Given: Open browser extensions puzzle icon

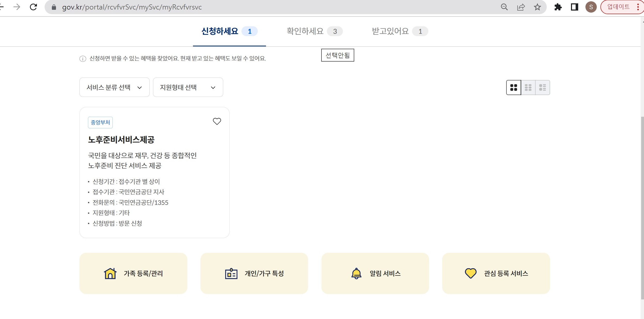Looking at the screenshot, I should click(x=558, y=7).
